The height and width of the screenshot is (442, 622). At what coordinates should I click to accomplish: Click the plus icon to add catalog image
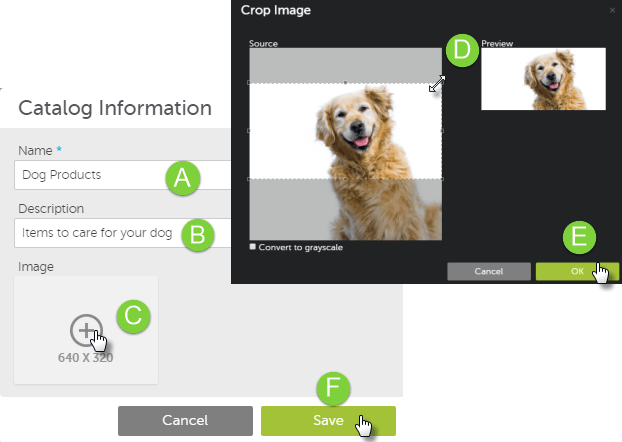85,330
